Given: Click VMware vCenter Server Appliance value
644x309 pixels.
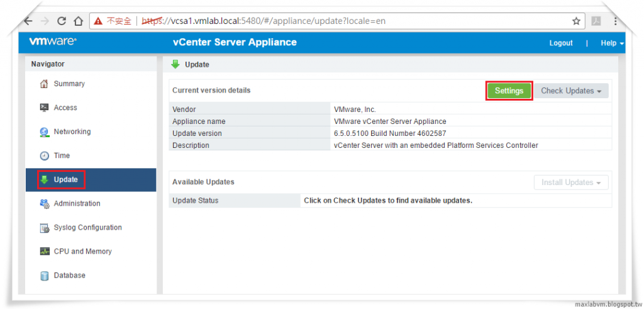Looking at the screenshot, I should (x=390, y=121).
